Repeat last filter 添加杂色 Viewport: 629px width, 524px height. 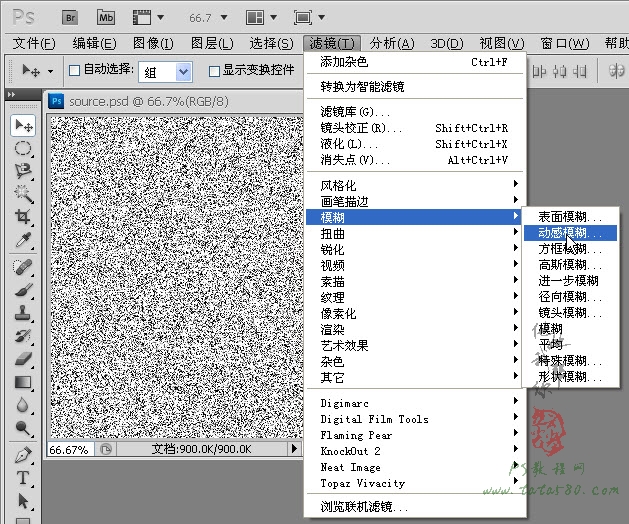(416, 62)
